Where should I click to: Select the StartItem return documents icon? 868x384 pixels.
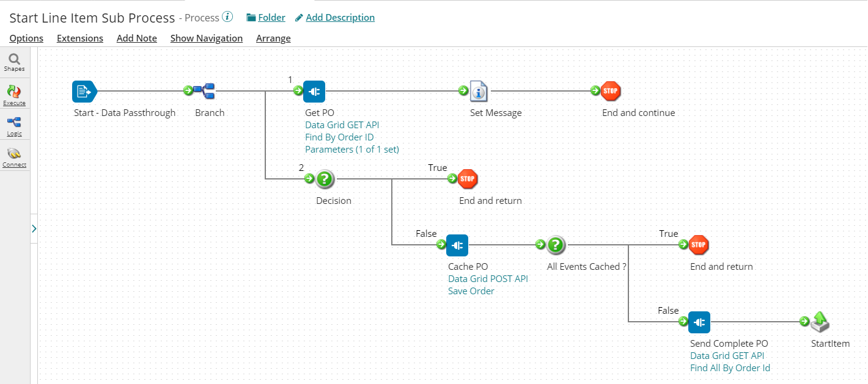pos(820,322)
